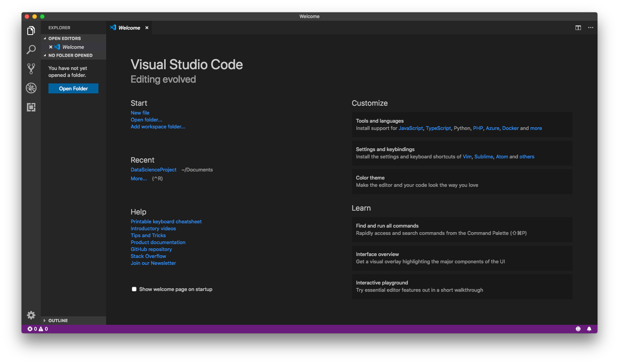Click the feedback smiley icon

[578, 329]
